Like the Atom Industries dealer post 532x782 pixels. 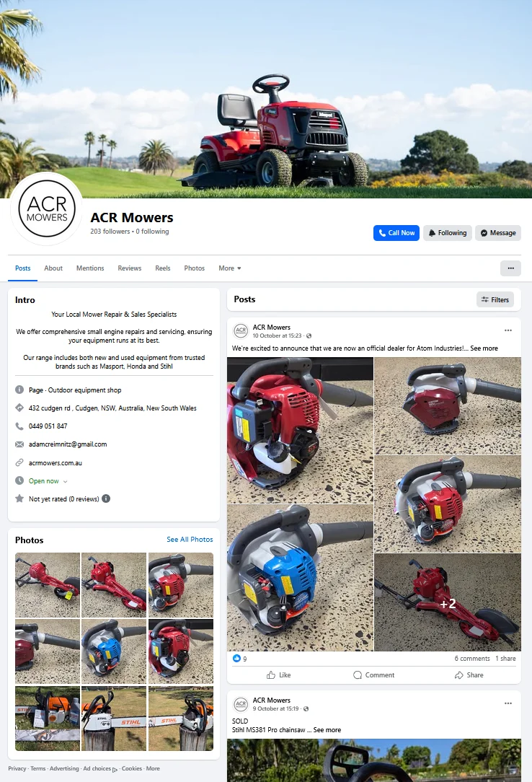point(278,675)
